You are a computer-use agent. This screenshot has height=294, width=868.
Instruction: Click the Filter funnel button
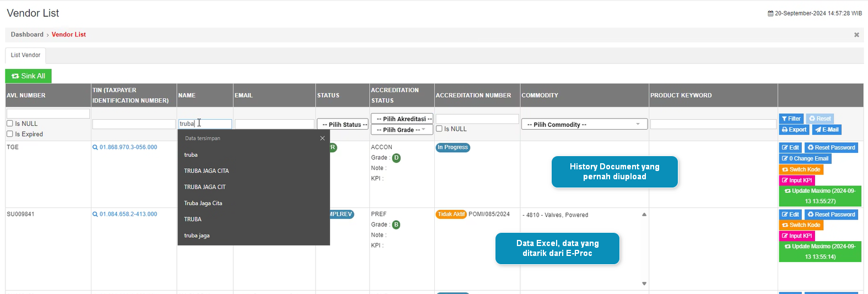(791, 119)
